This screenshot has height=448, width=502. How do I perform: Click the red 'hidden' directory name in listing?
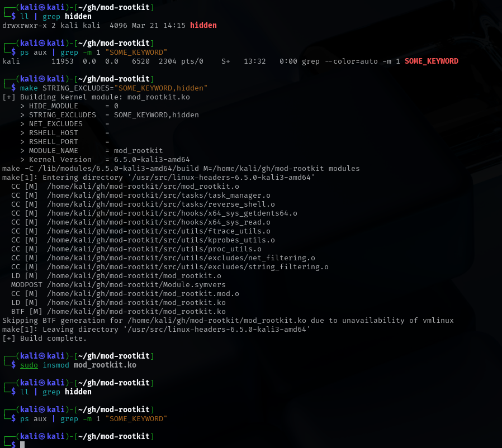(x=203, y=25)
